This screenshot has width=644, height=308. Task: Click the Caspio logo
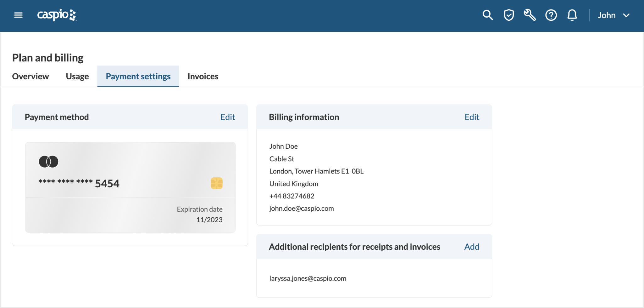point(57,15)
